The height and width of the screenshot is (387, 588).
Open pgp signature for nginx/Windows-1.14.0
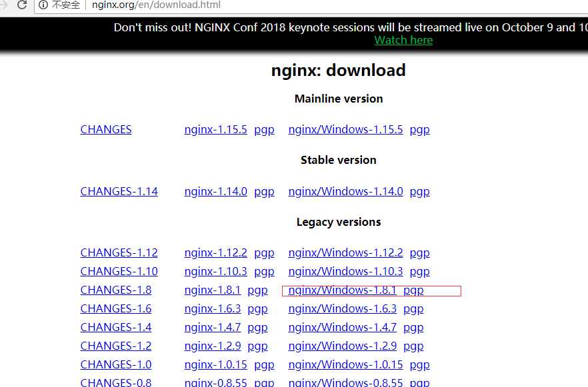pyautogui.click(x=419, y=192)
